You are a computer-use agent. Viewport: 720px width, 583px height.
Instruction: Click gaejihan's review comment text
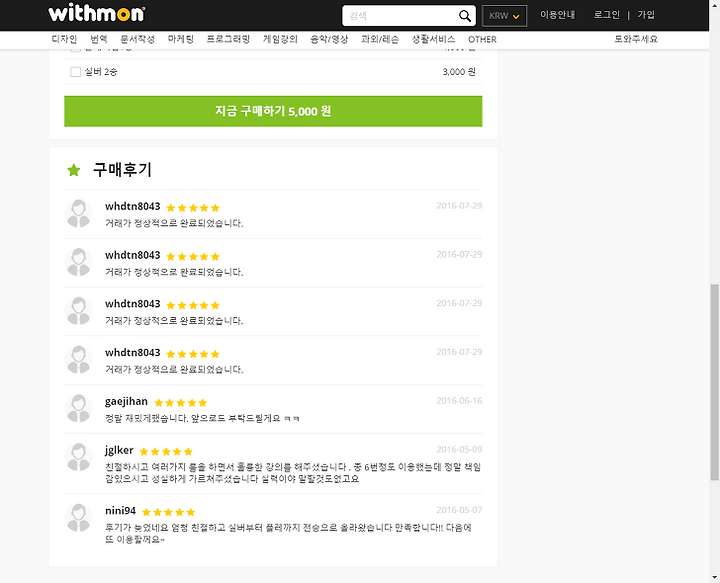pos(202,418)
